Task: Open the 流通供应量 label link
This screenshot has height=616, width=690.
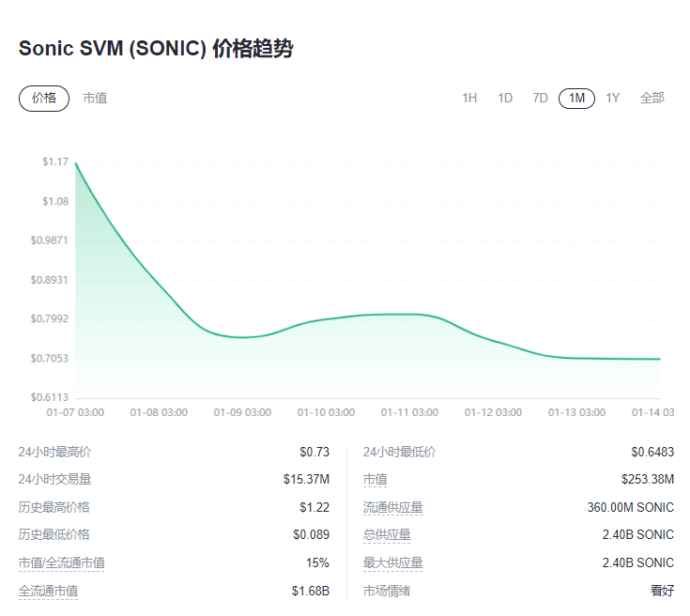Action: coord(393,508)
